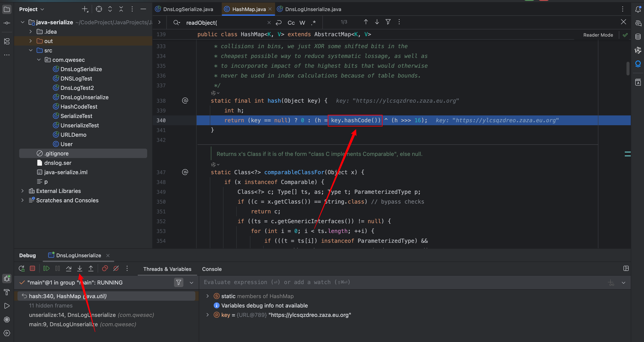Click the Step Into debug icon

click(x=80, y=268)
